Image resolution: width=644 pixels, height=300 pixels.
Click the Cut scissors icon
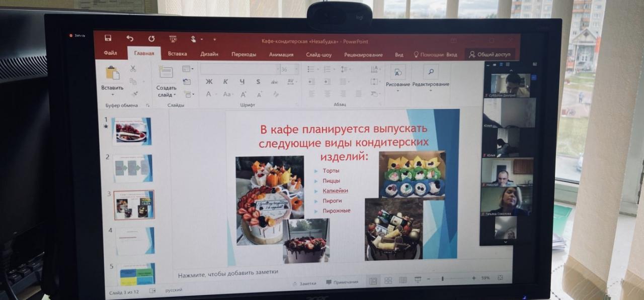click(133, 69)
